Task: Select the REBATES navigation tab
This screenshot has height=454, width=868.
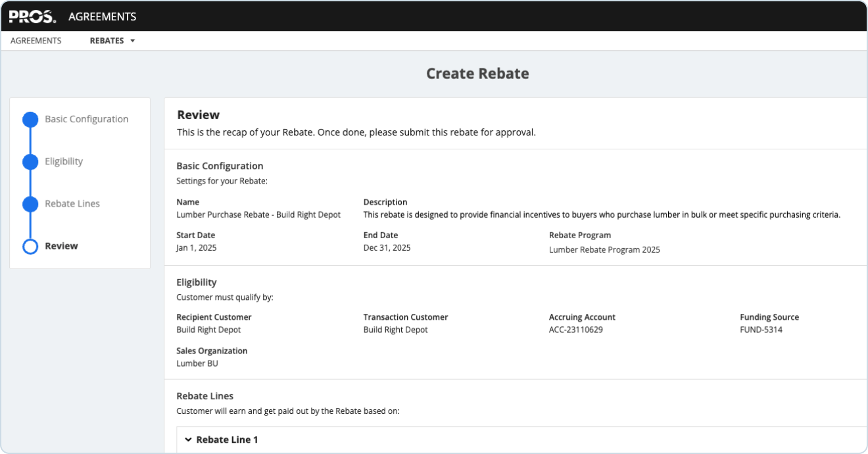Action: point(107,41)
